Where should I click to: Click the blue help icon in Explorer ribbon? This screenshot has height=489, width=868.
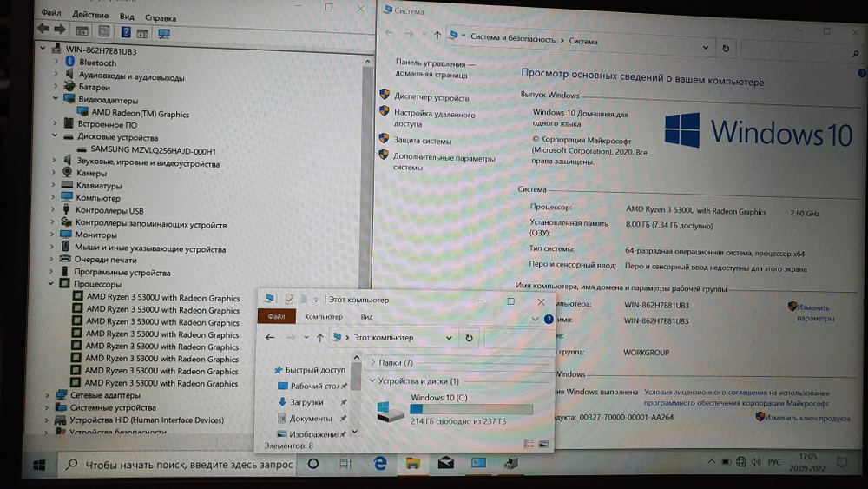549,320
